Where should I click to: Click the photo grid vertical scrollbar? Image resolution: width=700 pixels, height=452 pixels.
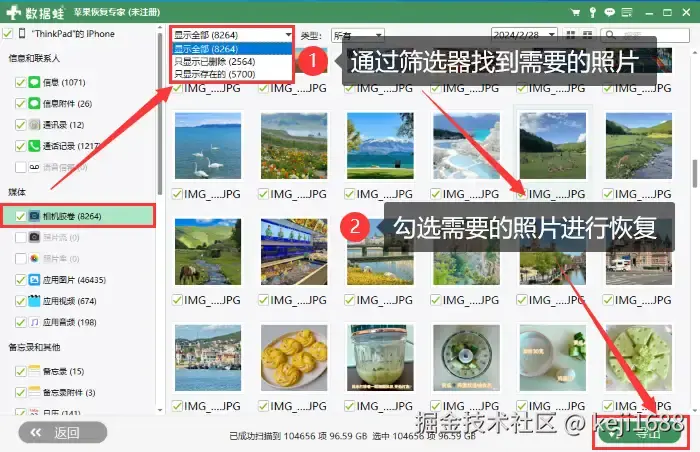pos(695,173)
